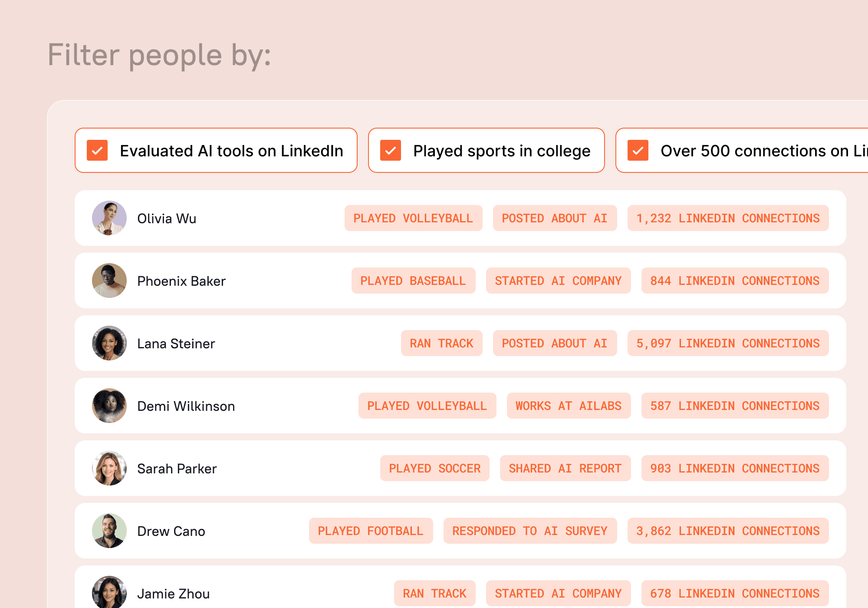The image size is (868, 608).
Task: Click the 5,097 LinkedIn Connections tag
Action: click(x=728, y=343)
